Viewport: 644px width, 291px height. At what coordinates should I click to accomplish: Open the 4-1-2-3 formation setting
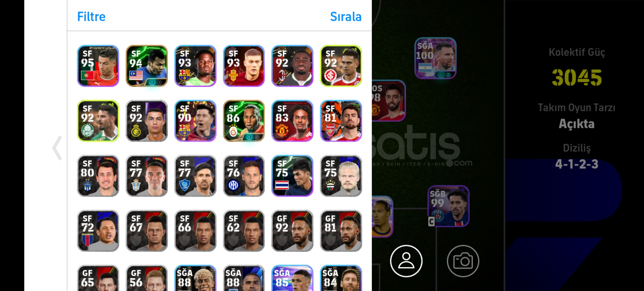click(x=577, y=164)
